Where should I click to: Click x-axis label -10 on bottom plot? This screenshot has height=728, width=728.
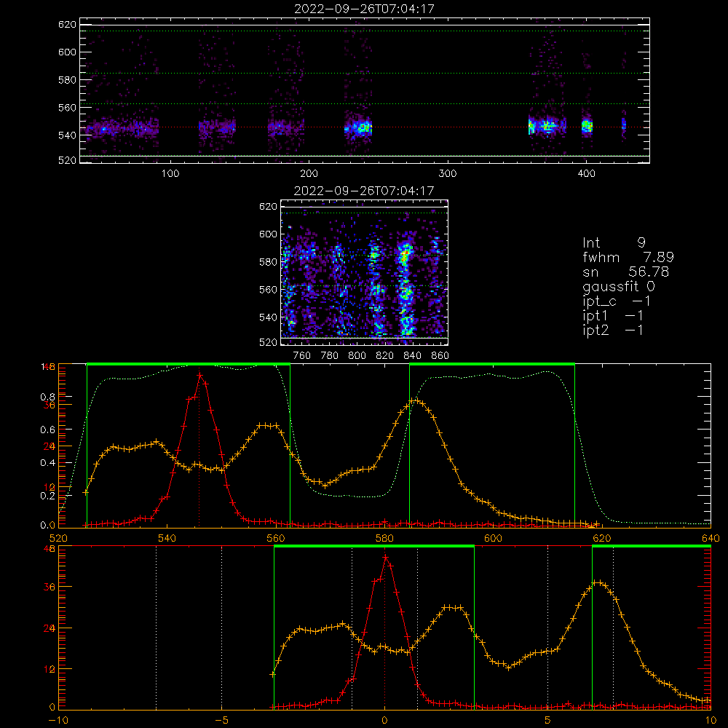tap(58, 721)
